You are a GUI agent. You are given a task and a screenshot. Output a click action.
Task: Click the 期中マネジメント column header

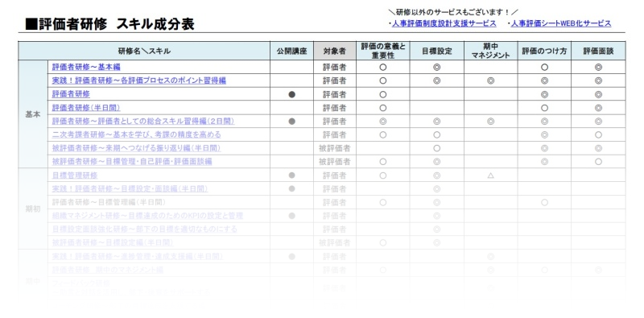[x=490, y=51]
